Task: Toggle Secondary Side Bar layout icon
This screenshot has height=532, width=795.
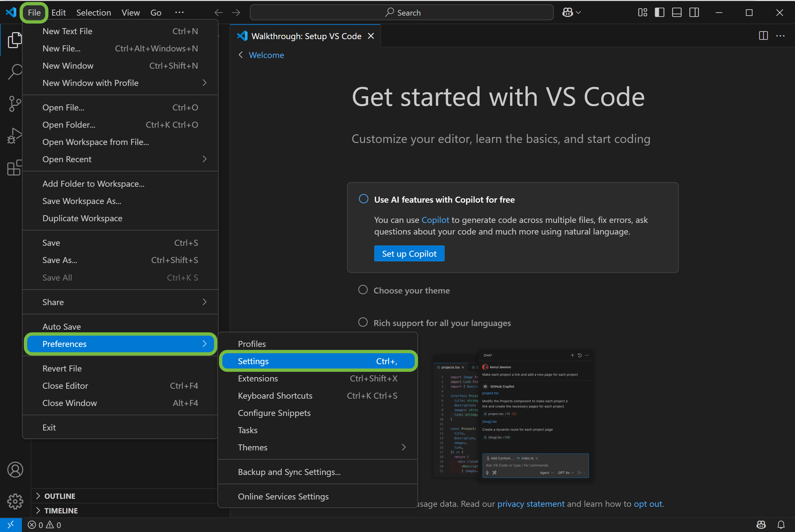Action: point(694,13)
